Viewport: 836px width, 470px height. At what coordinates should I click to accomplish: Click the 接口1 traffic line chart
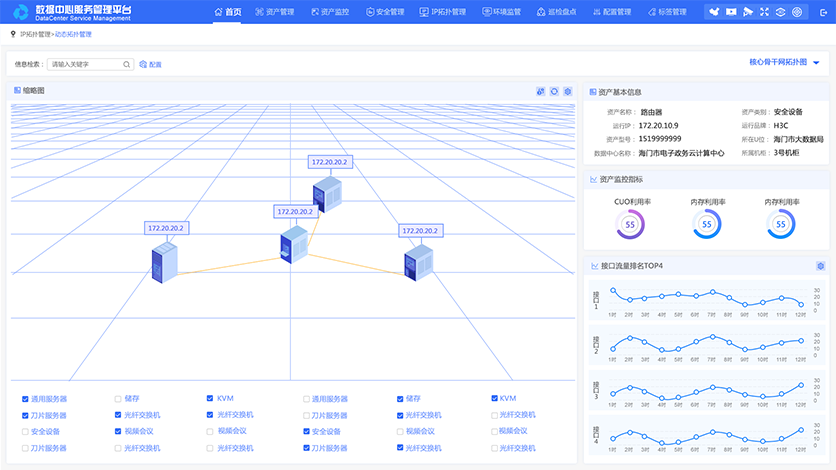pyautogui.click(x=706, y=299)
